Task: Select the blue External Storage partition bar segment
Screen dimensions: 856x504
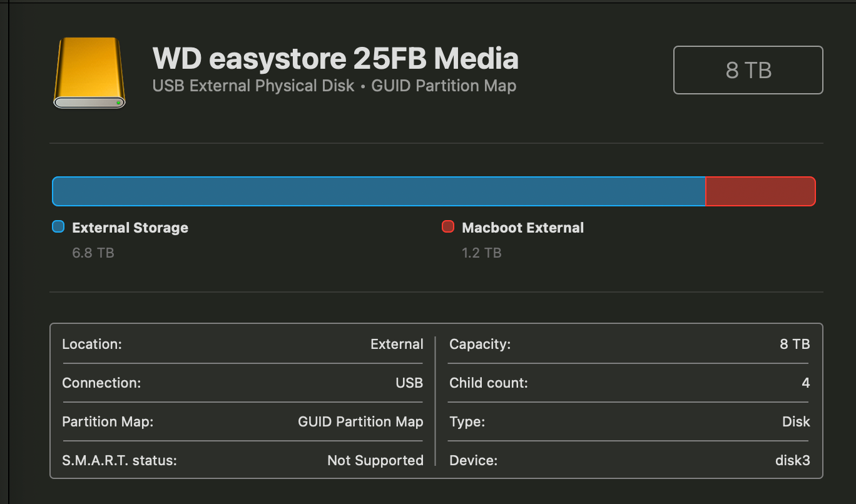Action: 379,191
